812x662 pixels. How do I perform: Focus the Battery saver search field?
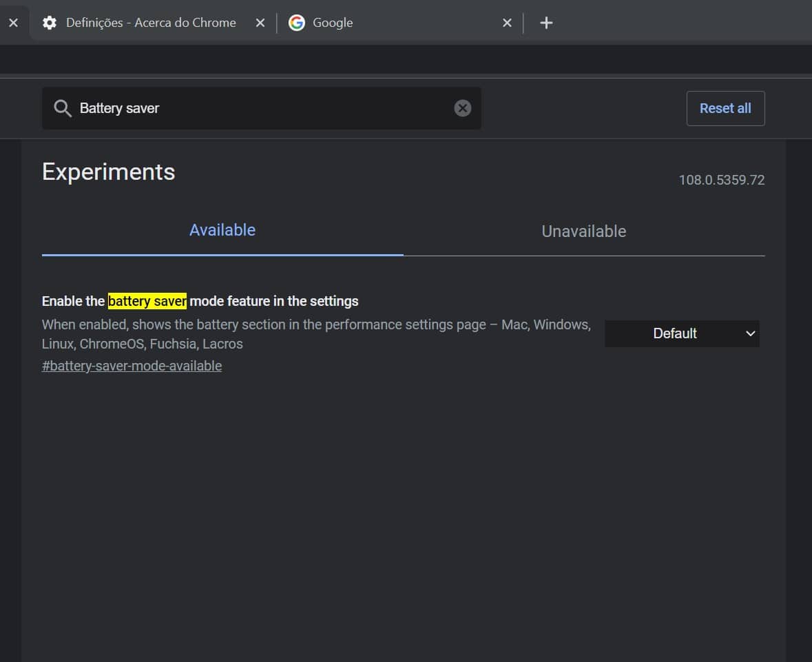[x=262, y=108]
